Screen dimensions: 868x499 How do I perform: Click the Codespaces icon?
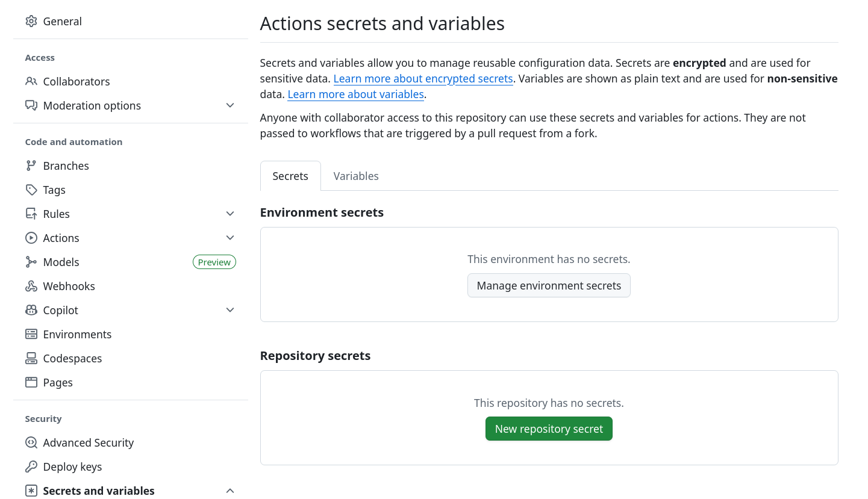tap(31, 358)
